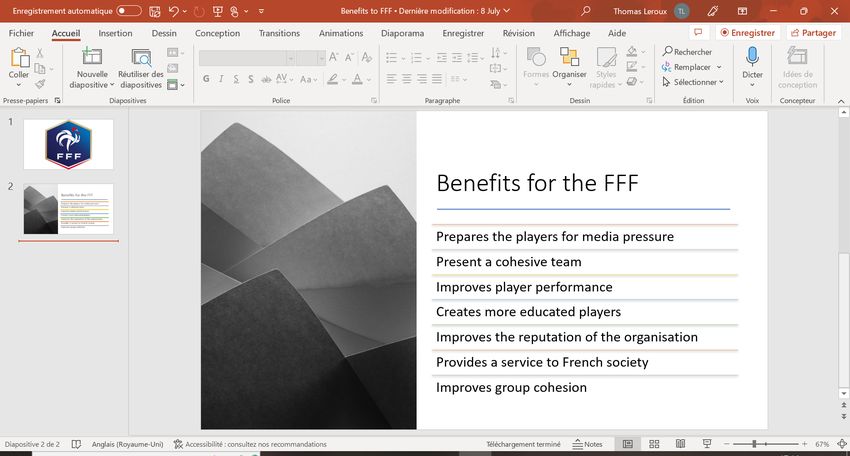The image size is (850, 456).
Task: Open Presse-papiers dialog launcher
Action: pos(57,100)
